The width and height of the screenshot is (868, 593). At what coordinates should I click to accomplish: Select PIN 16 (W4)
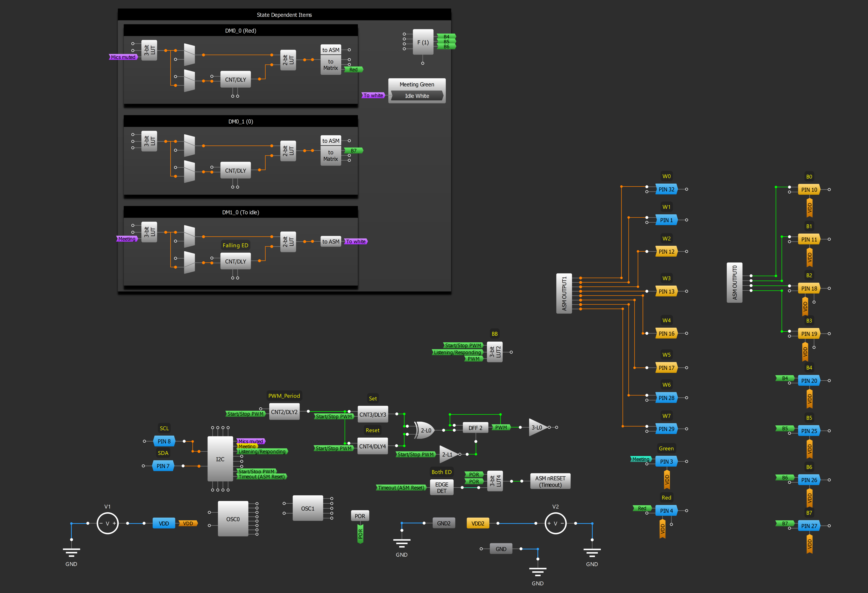666,333
